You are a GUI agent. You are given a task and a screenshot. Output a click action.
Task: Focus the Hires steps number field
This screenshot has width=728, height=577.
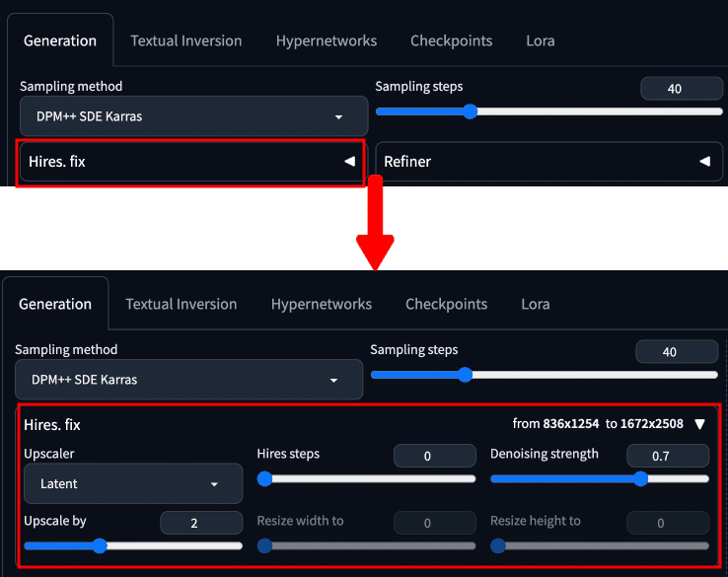point(435,456)
